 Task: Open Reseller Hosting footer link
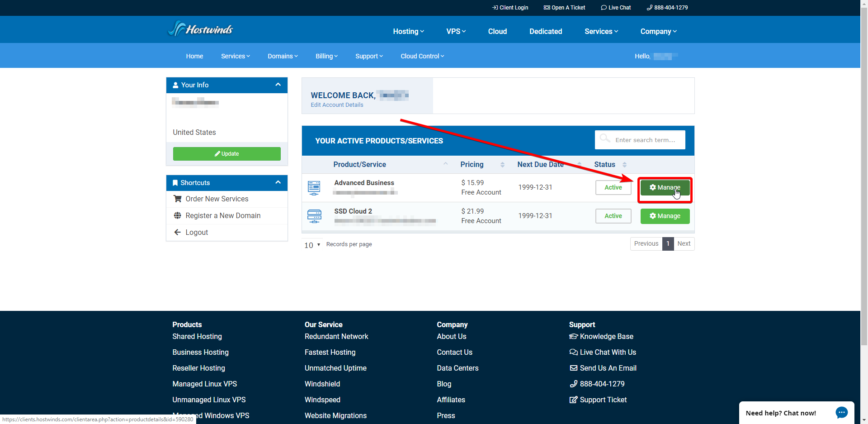pyautogui.click(x=198, y=368)
